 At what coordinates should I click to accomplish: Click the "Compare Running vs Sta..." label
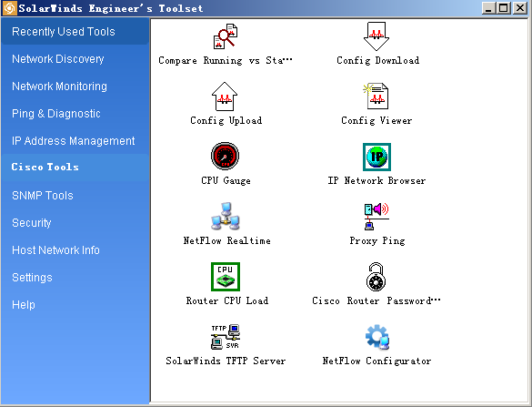(x=226, y=60)
